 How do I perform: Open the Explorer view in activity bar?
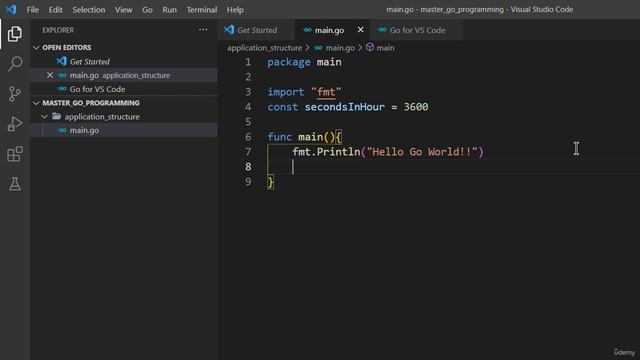click(15, 34)
